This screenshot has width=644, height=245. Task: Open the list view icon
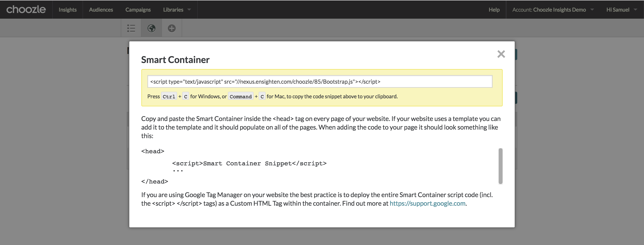click(x=131, y=28)
